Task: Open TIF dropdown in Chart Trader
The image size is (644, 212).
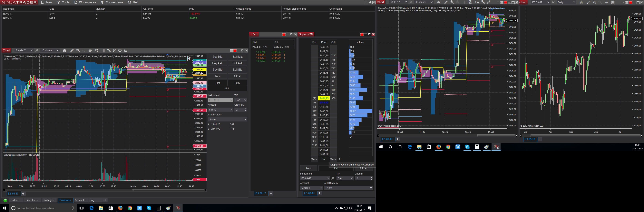Action: tap(241, 100)
